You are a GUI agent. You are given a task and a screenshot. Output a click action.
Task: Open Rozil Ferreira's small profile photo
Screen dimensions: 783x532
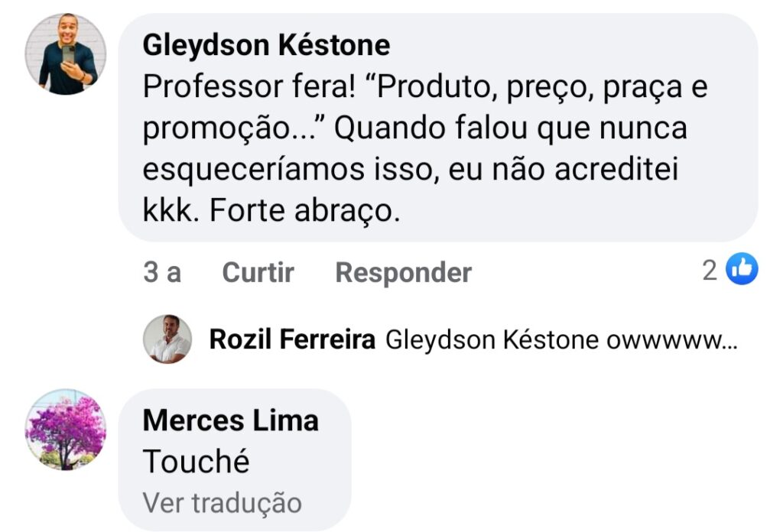click(167, 339)
